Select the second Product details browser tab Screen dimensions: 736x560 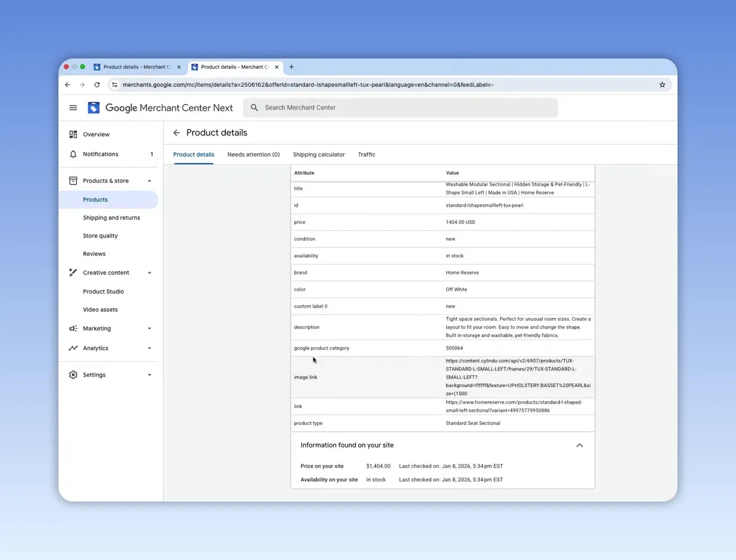[235, 67]
